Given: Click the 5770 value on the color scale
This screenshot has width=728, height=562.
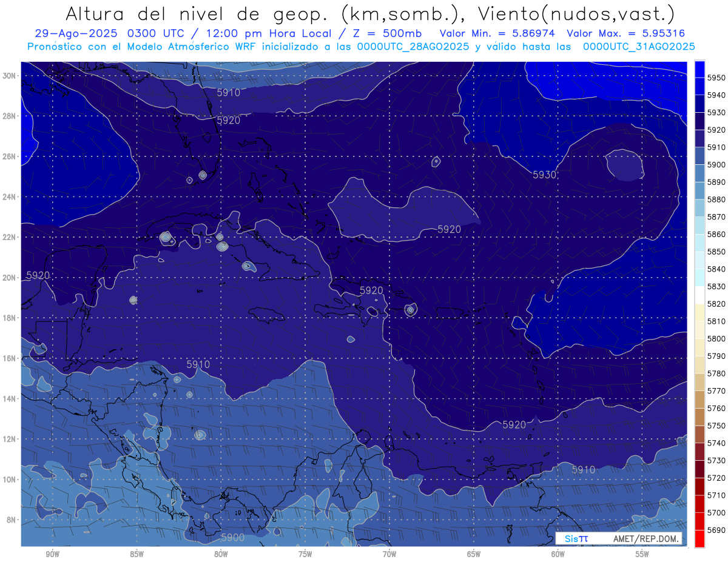Looking at the screenshot, I should coord(716,390).
